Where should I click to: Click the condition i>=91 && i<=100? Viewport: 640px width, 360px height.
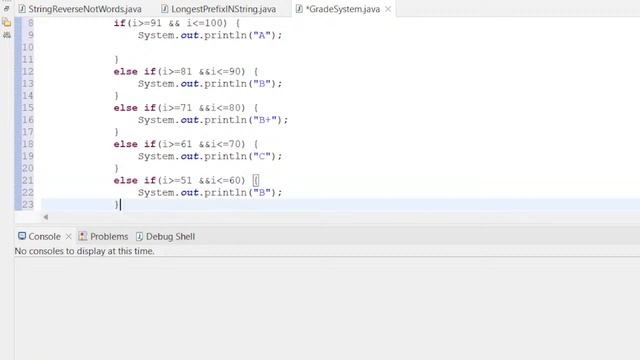(177, 23)
